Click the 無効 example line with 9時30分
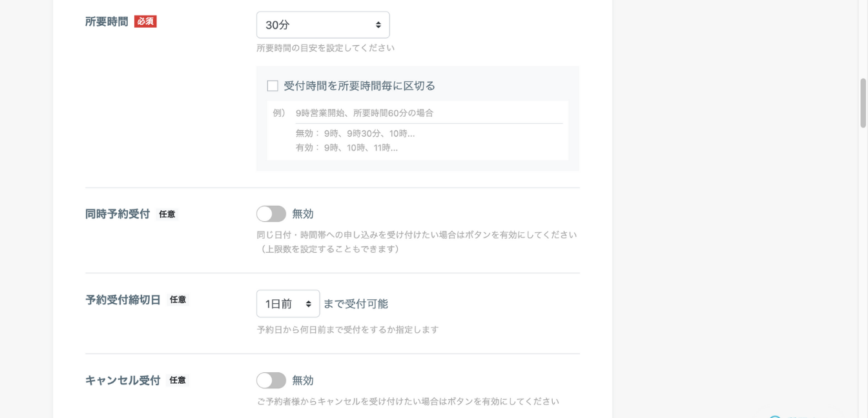The height and width of the screenshot is (418, 868). point(355,134)
